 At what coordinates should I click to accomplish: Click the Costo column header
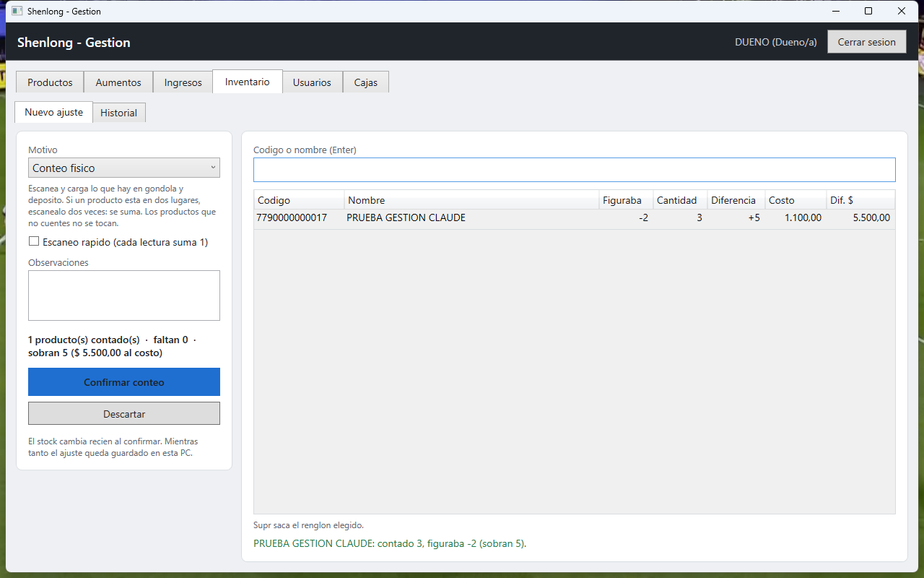pyautogui.click(x=796, y=200)
